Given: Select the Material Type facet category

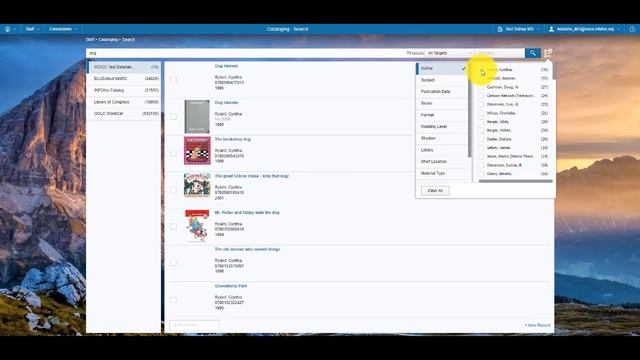Looking at the screenshot, I should [x=442, y=173].
